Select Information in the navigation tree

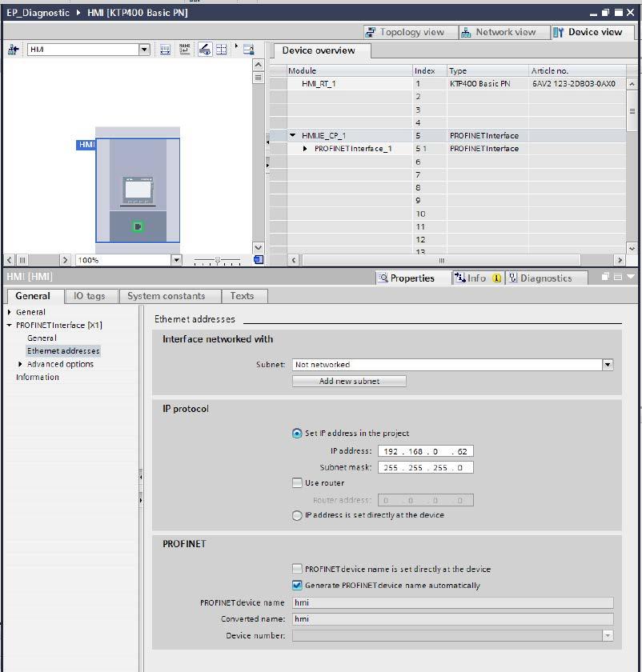coord(38,377)
